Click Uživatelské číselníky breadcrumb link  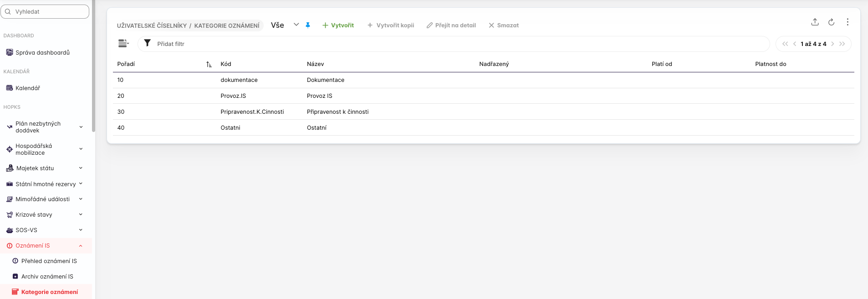(152, 26)
